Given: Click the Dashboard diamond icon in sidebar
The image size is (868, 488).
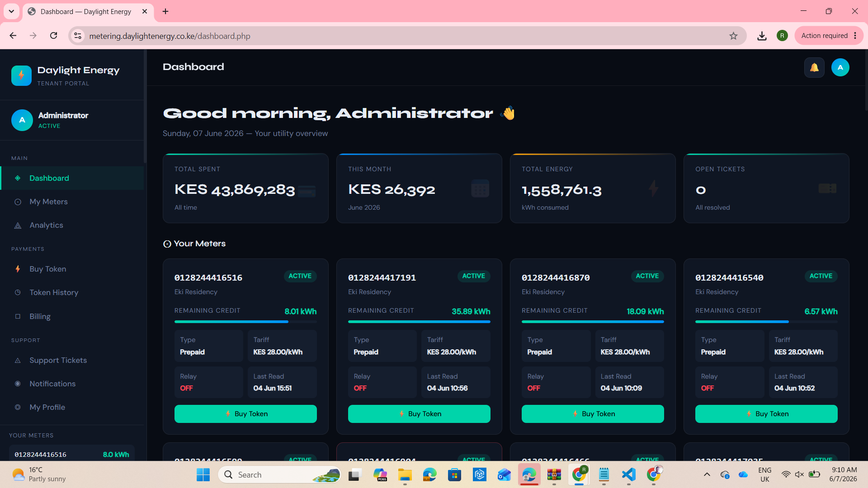Looking at the screenshot, I should [18, 178].
